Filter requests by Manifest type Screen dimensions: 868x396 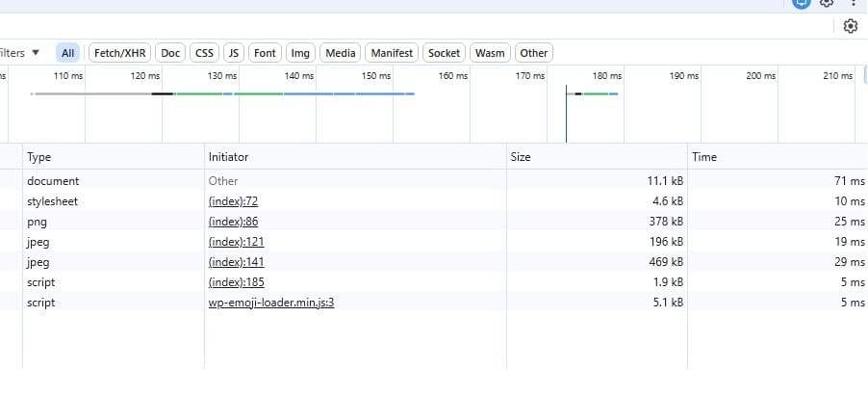click(x=392, y=53)
